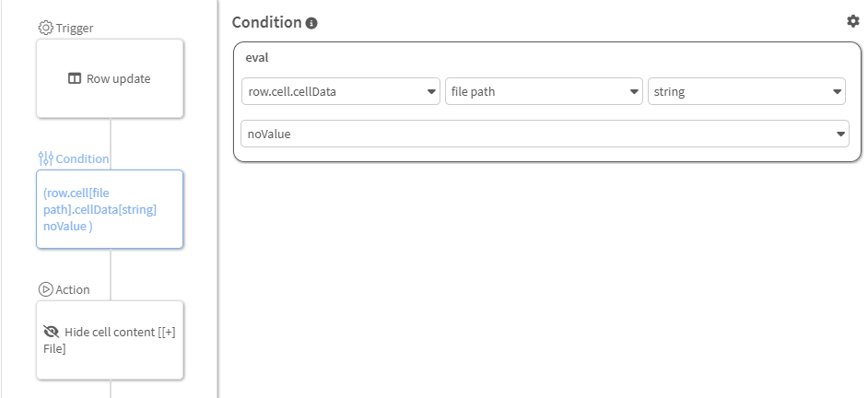Open the string type dropdown
Screen dimensions: 868x398
coord(746,91)
